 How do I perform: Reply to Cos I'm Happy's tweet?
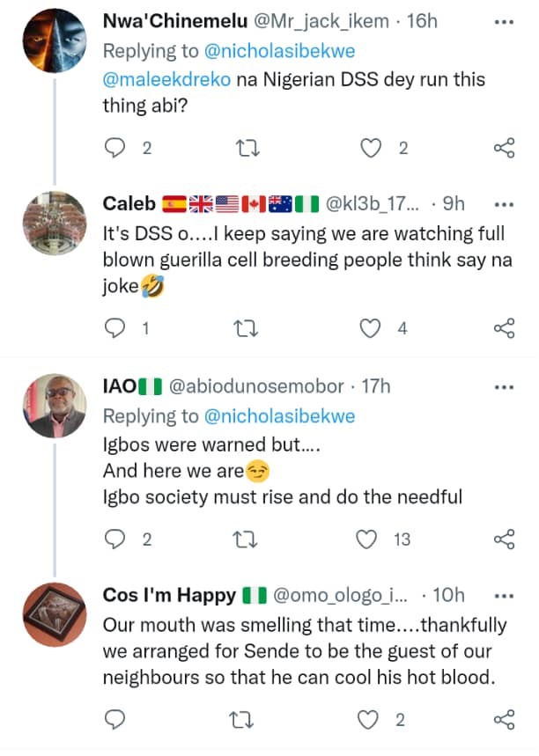pyautogui.click(x=115, y=721)
